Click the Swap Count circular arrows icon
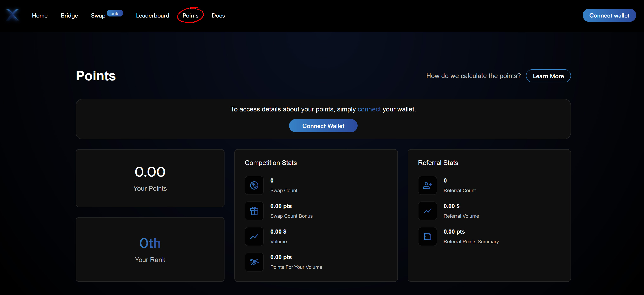The image size is (644, 295). pyautogui.click(x=254, y=185)
